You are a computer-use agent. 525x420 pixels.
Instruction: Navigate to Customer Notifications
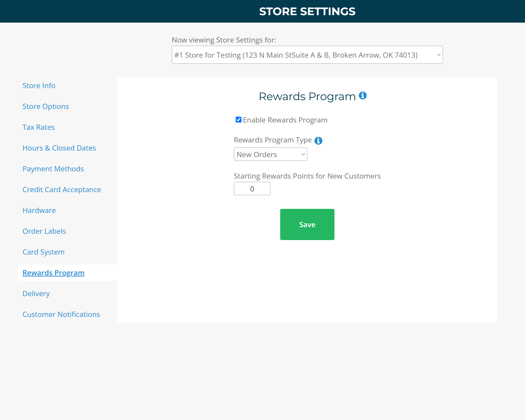click(x=61, y=314)
